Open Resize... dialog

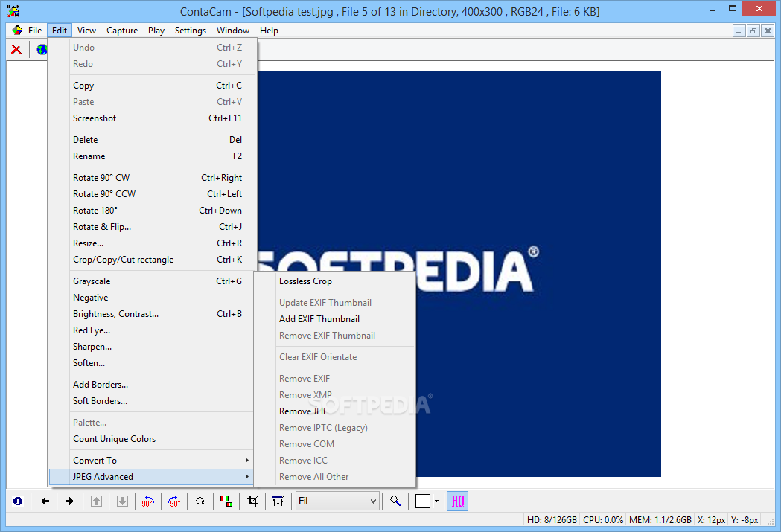151,243
